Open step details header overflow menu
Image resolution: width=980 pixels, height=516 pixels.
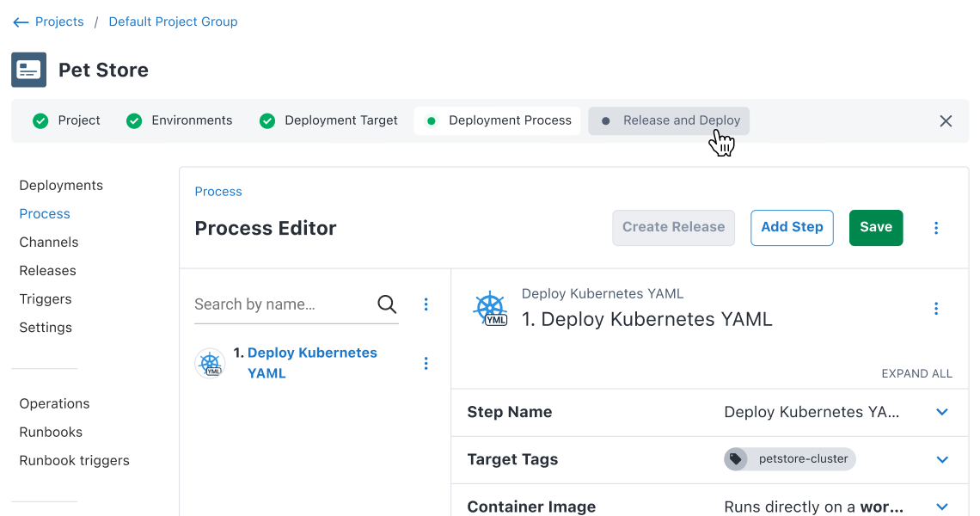pos(936,309)
